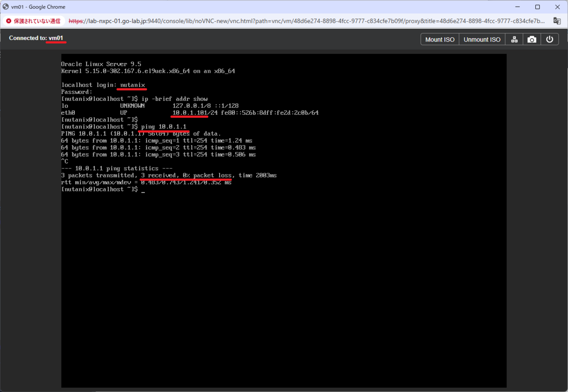Viewport: 568px width, 392px height.
Task: Click the last shell prompt with cursor
Action: [x=103, y=189]
